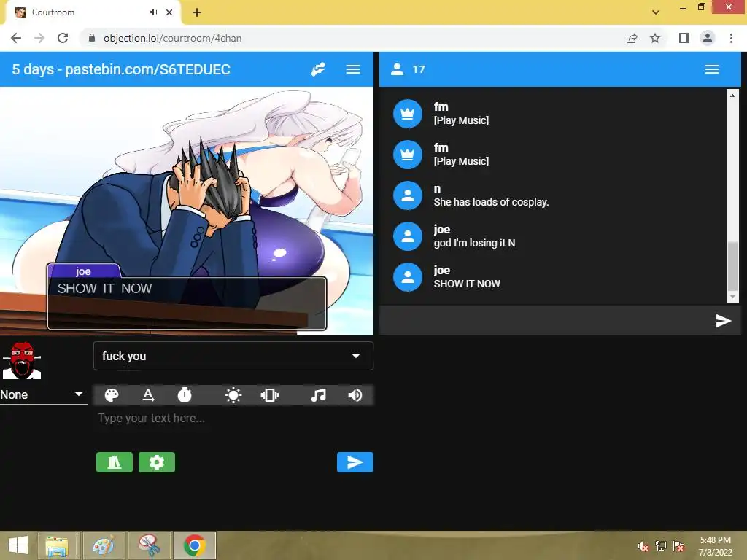This screenshot has height=560, width=747.
Task: Share this page icon in address bar
Action: 632,38
